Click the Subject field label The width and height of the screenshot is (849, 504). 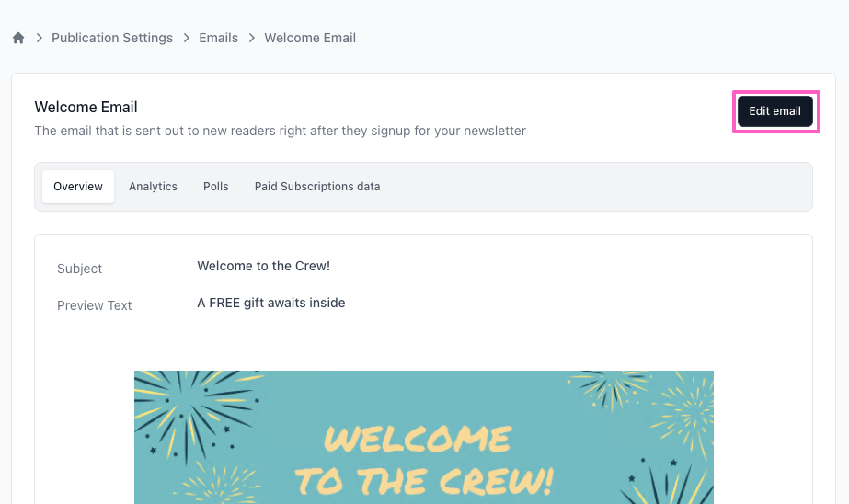coord(80,269)
